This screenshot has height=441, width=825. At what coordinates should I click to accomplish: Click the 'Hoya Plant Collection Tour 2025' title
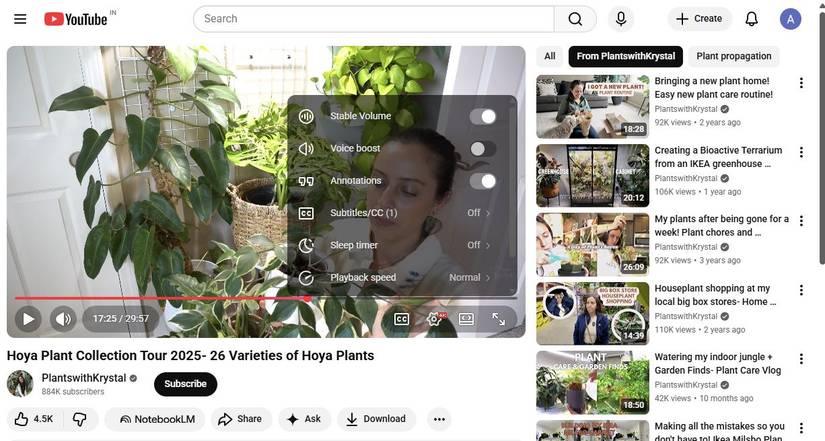point(190,356)
